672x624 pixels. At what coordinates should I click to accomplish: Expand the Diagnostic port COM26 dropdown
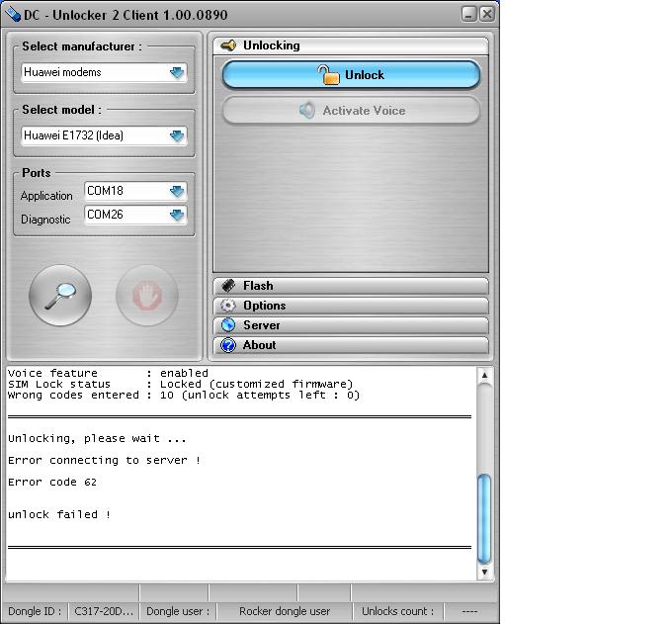click(177, 215)
